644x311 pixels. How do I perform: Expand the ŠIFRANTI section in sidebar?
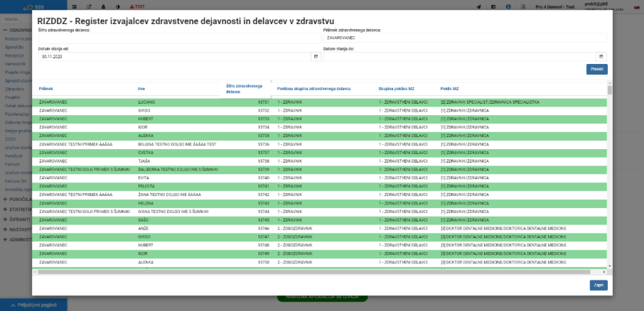pos(17,219)
